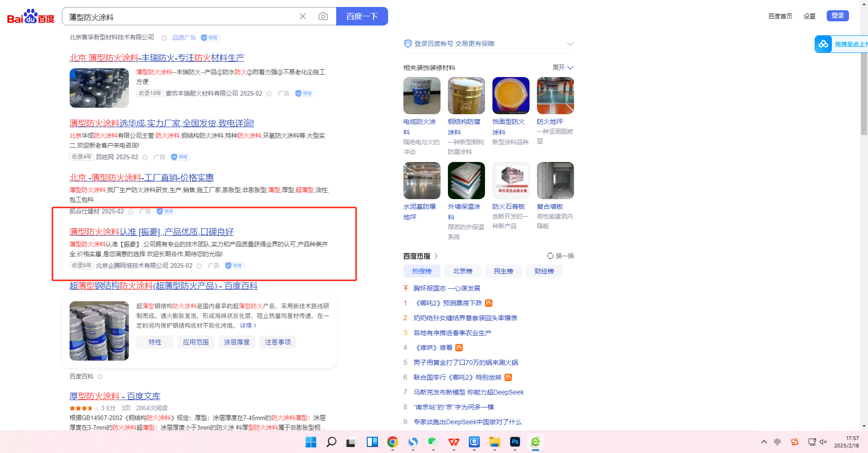Open the 防火地坪 thumbnail image
The height and width of the screenshot is (453, 868).
click(555, 96)
